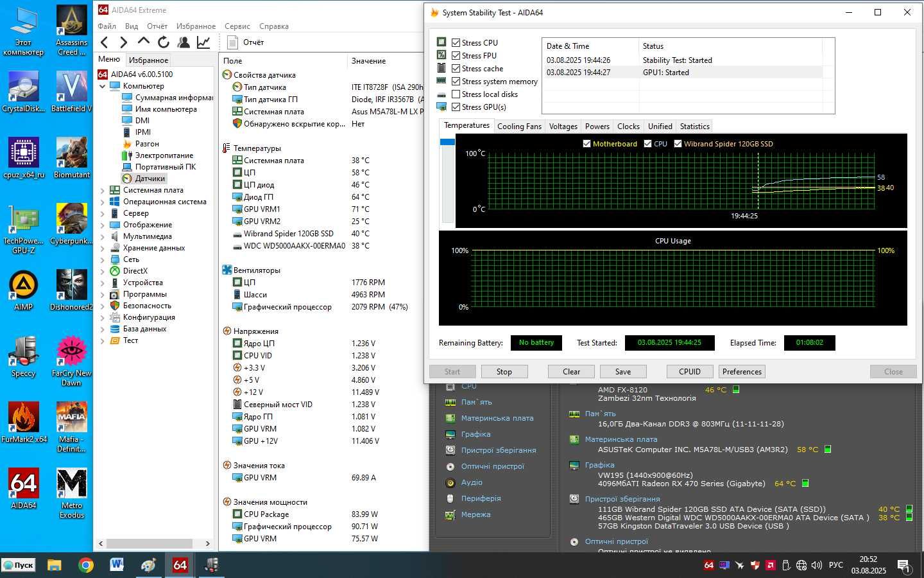This screenshot has height=578, width=924.
Task: Open the Battlefield V desktop icon
Action: pos(71,92)
